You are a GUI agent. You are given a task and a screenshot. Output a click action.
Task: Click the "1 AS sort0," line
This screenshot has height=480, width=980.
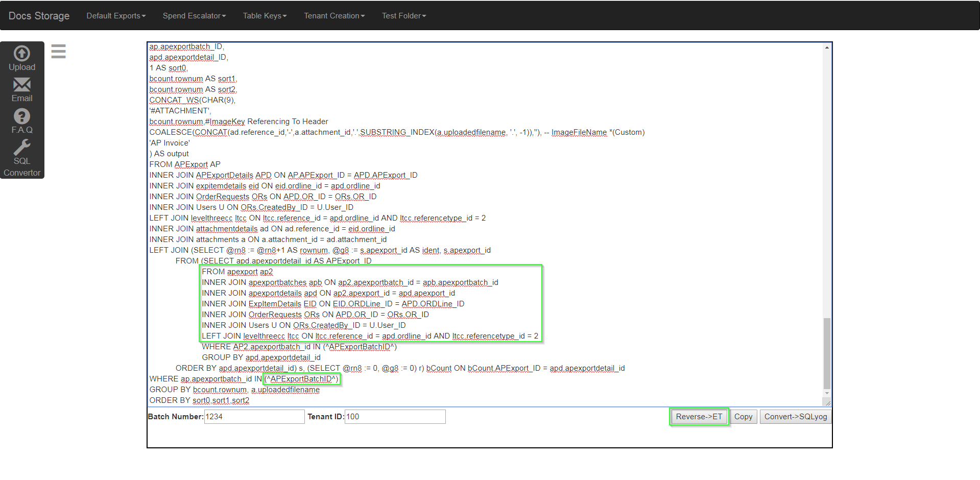click(169, 68)
